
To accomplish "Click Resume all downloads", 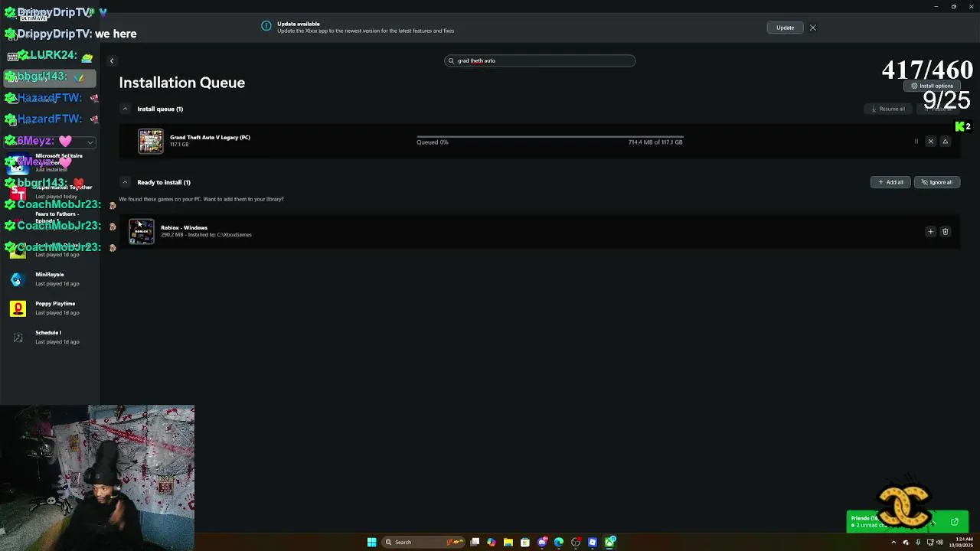I will 888,109.
